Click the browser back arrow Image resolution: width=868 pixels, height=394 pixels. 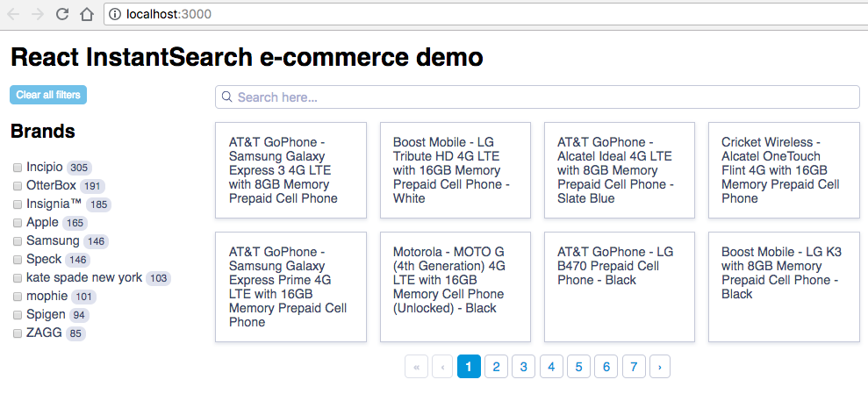click(14, 14)
